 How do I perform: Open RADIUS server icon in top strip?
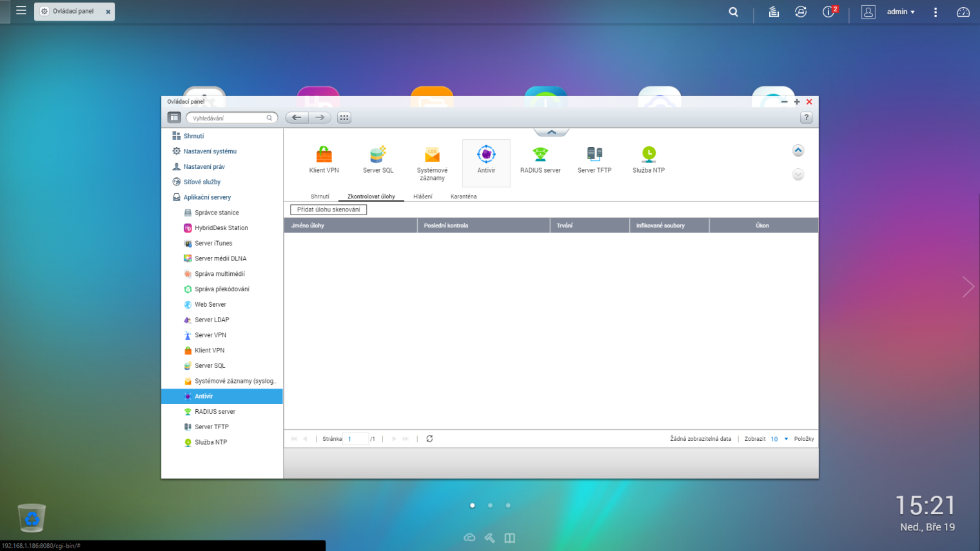point(540,160)
